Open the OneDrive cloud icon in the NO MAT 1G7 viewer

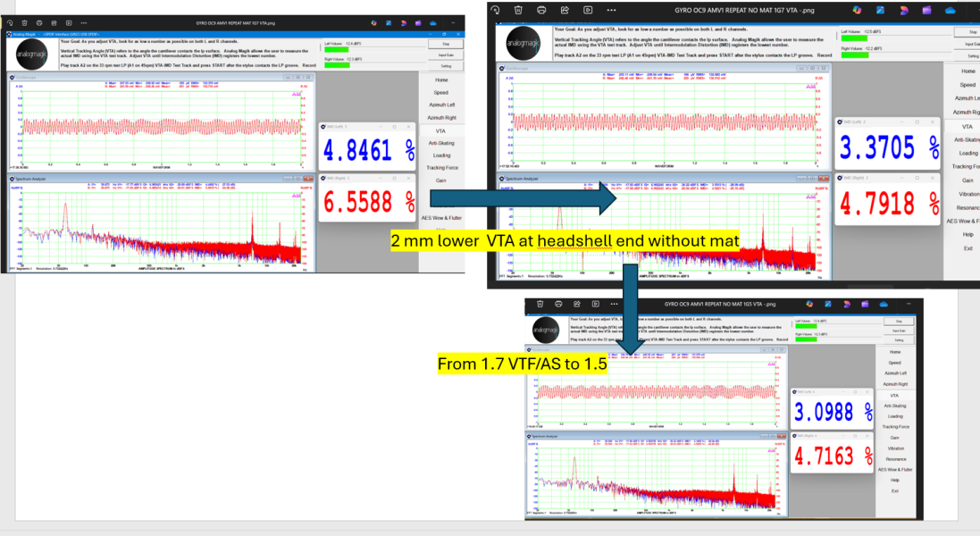950,10
